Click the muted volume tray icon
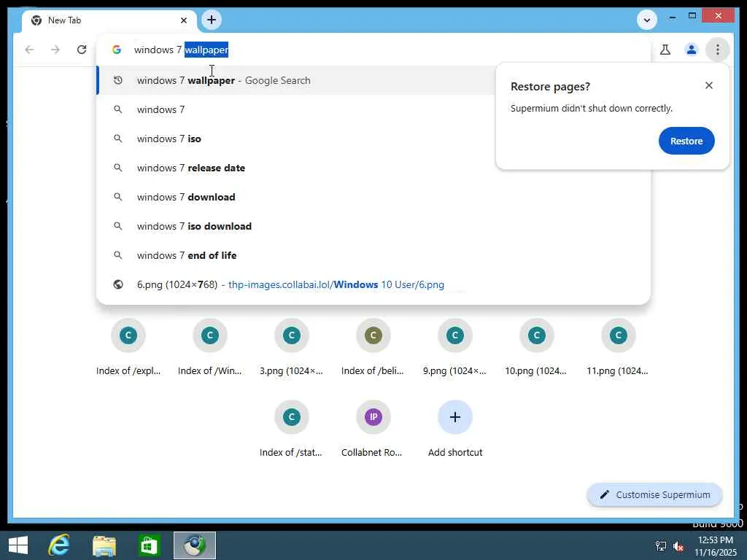This screenshot has height=560, width=747. pyautogui.click(x=679, y=546)
